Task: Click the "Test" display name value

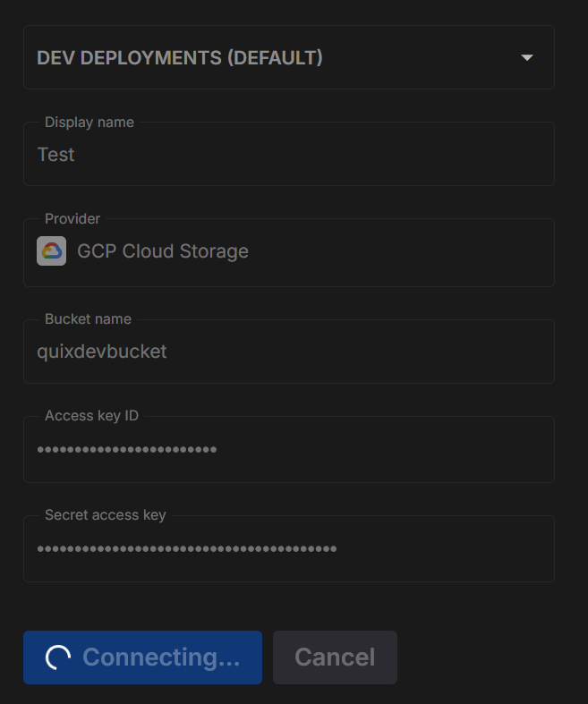Action: [55, 155]
